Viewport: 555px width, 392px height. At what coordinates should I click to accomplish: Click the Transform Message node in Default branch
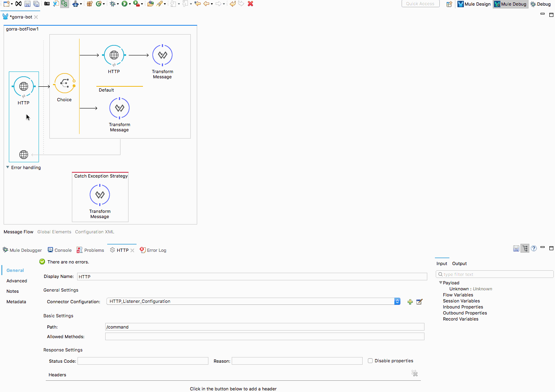119,108
